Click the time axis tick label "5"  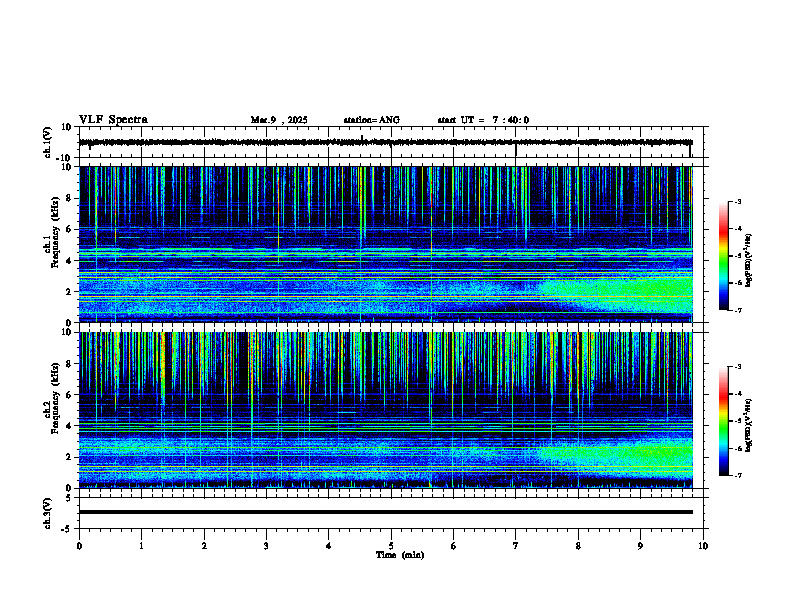(x=391, y=546)
